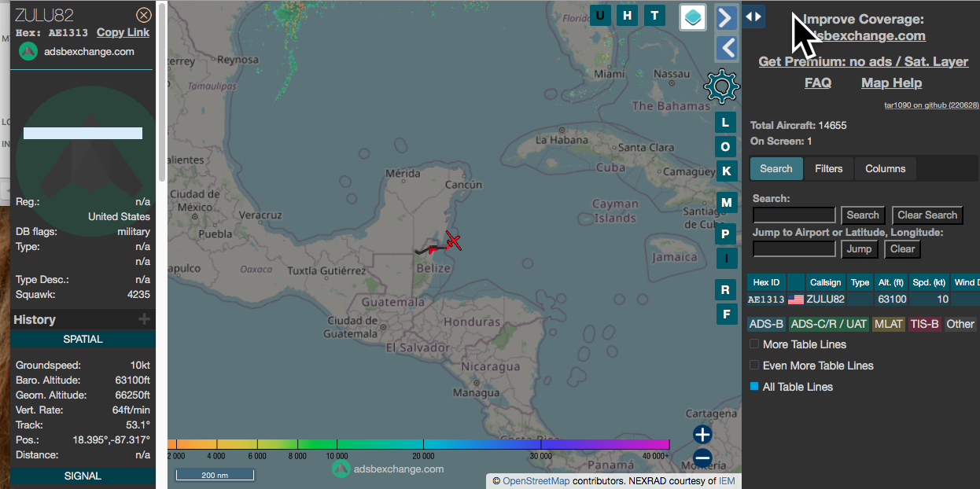Click the Search text input field
This screenshot has width=980, height=489.
pos(794,215)
